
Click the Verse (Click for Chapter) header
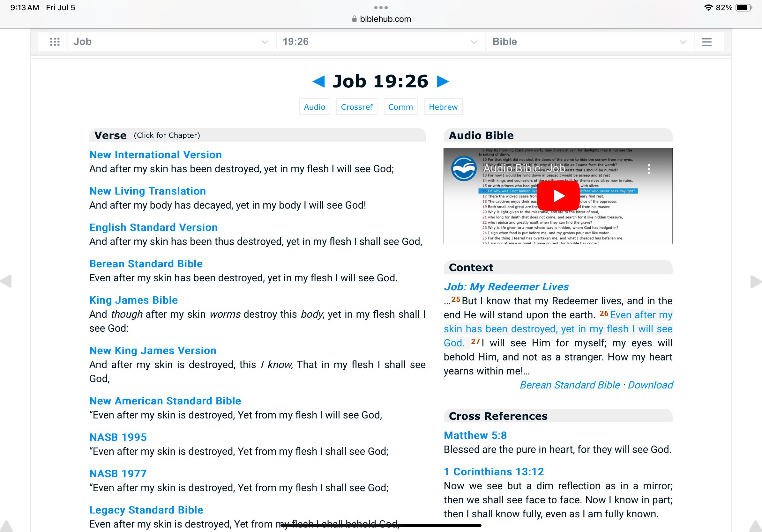258,135
